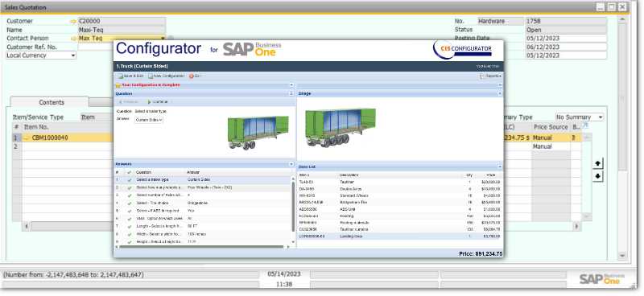Click form settings icon above grid right edge
This screenshot has width=644, height=296.
pos(585,125)
